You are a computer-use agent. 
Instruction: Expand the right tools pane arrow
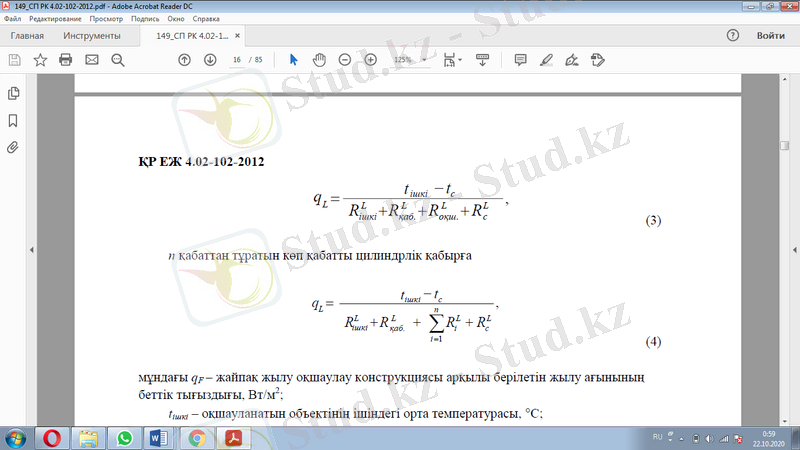tap(795, 250)
